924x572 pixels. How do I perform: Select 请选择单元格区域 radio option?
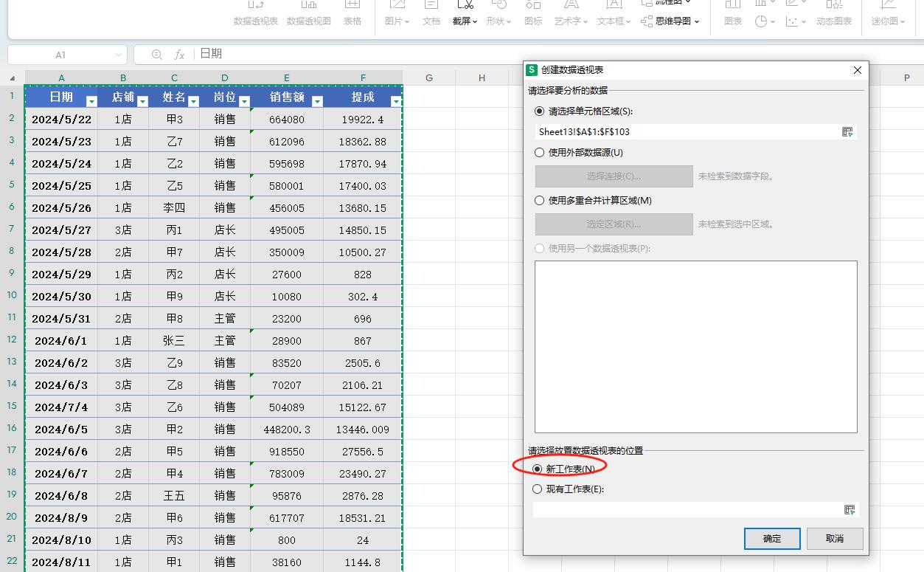[539, 111]
